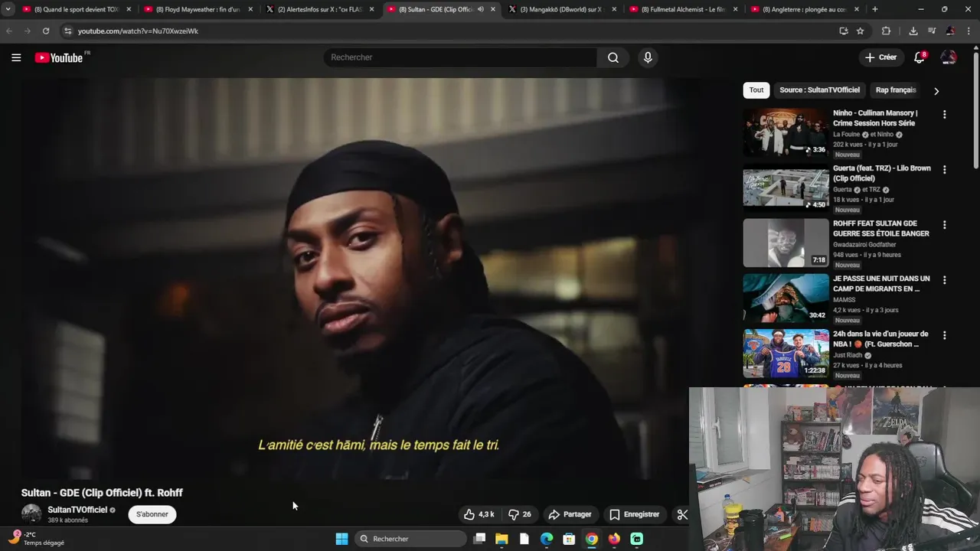The width and height of the screenshot is (980, 551).
Task: Dislike the video with thumbs down
Action: (520, 514)
